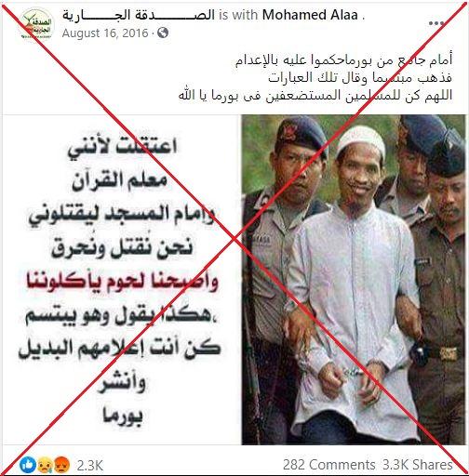469x476 pixels.
Task: Open the page's round profile picture
Action: pyautogui.click(x=36, y=22)
